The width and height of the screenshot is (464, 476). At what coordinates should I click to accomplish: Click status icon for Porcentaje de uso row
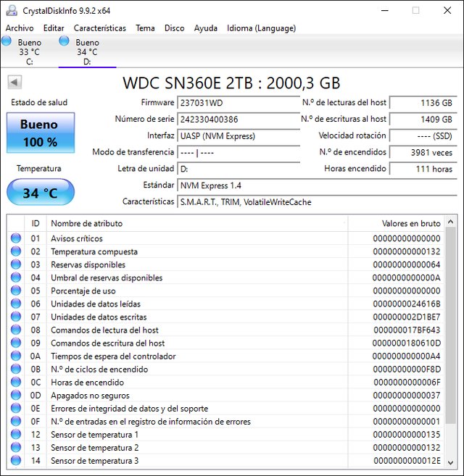(16, 291)
